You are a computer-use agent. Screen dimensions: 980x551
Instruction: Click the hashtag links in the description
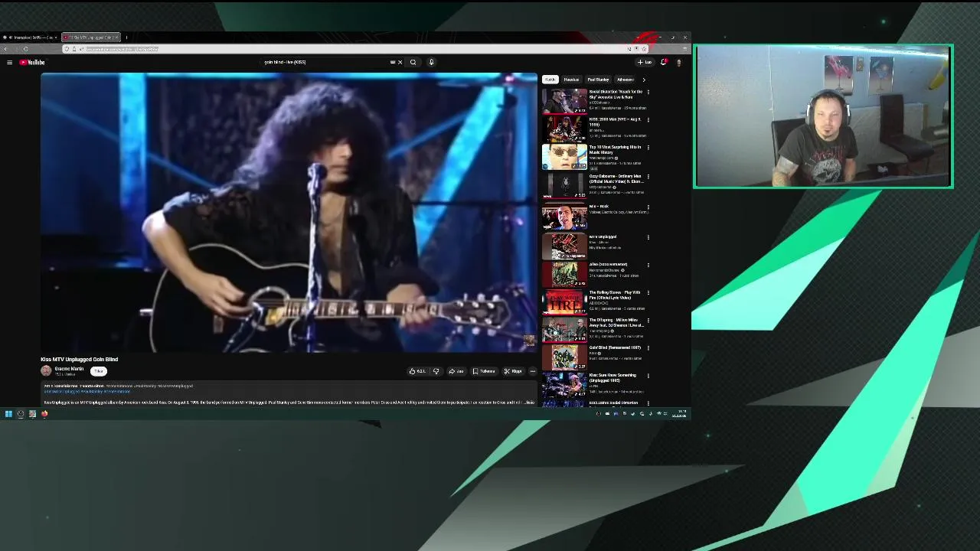(87, 391)
